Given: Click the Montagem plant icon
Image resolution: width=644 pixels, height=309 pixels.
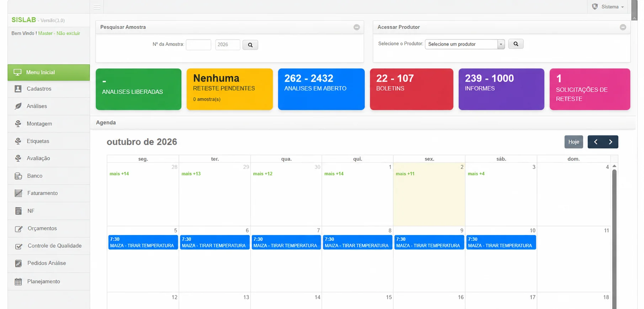Looking at the screenshot, I should 18,124.
